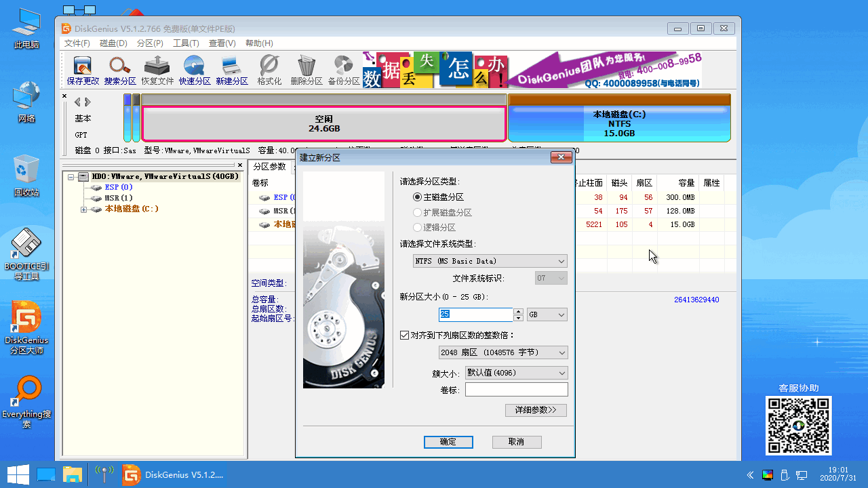Open cluster size default 4096 dropdown
Screen dimensions: 868x488
click(x=516, y=373)
